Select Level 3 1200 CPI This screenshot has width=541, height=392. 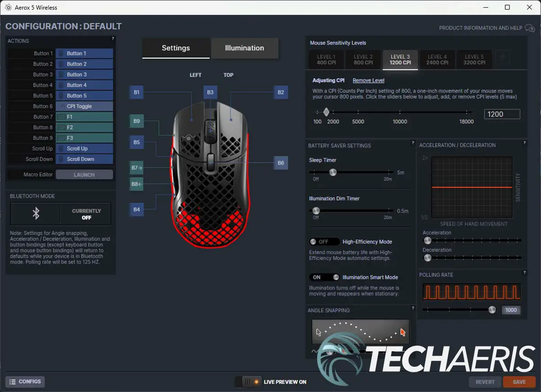pyautogui.click(x=400, y=59)
